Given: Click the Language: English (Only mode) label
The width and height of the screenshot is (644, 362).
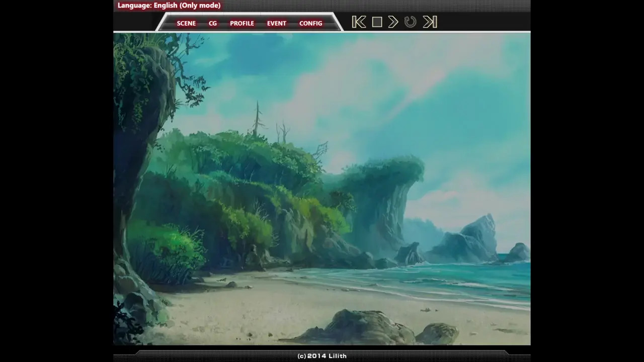Looking at the screenshot, I should click(169, 6).
